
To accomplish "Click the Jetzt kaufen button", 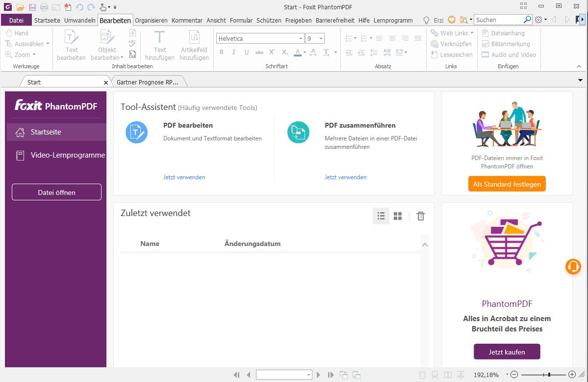I will [x=507, y=352].
